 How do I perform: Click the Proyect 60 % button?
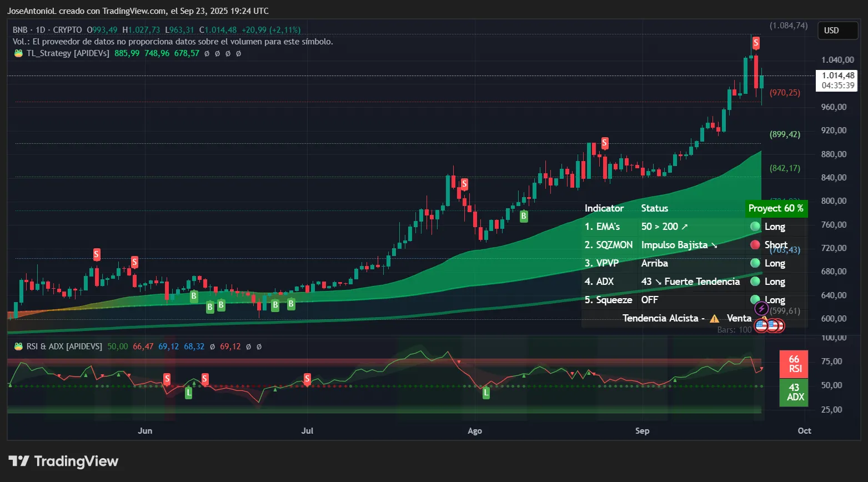776,208
